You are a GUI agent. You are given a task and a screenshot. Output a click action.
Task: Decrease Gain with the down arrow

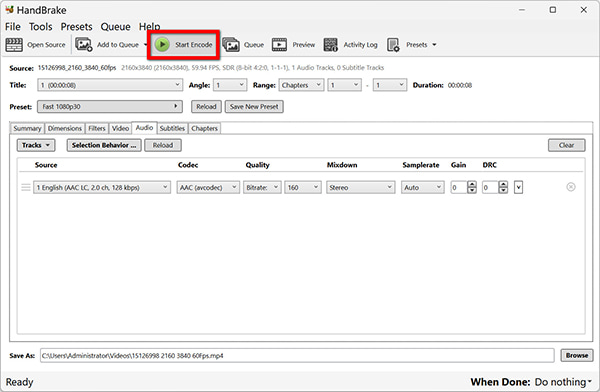tap(472, 190)
